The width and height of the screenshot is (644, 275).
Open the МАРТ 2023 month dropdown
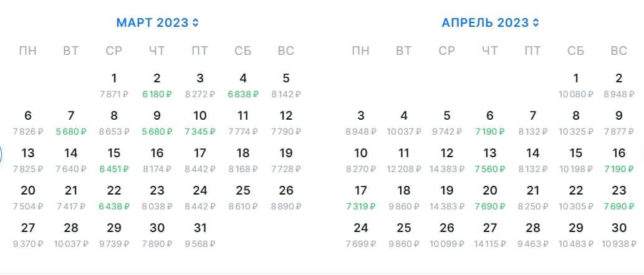point(157,23)
